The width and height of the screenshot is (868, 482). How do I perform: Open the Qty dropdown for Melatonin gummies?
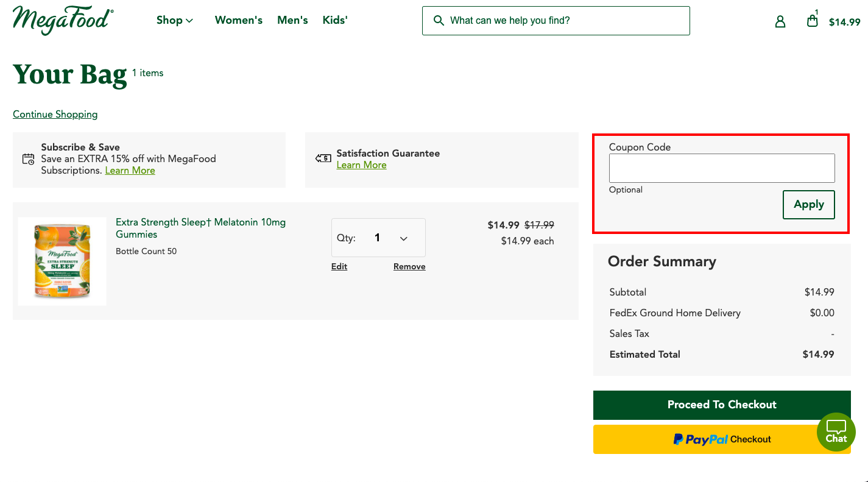(x=378, y=238)
